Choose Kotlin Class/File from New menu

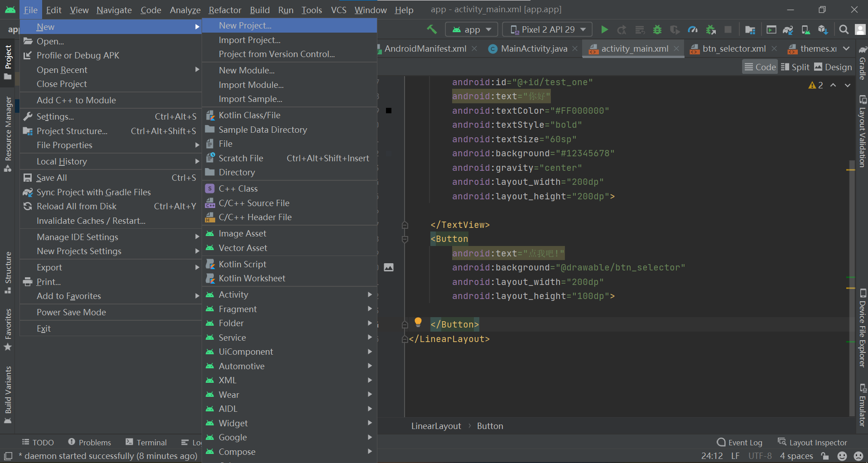[289, 115]
